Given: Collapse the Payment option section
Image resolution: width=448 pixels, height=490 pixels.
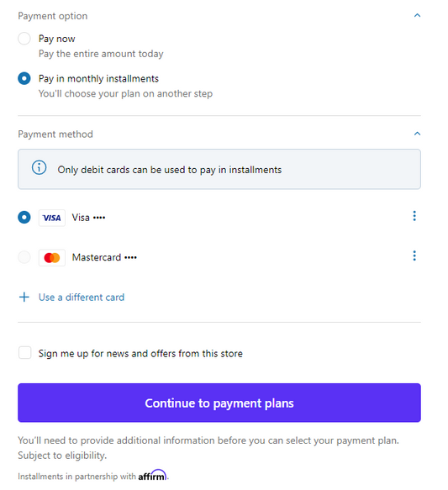Looking at the screenshot, I should (x=417, y=15).
